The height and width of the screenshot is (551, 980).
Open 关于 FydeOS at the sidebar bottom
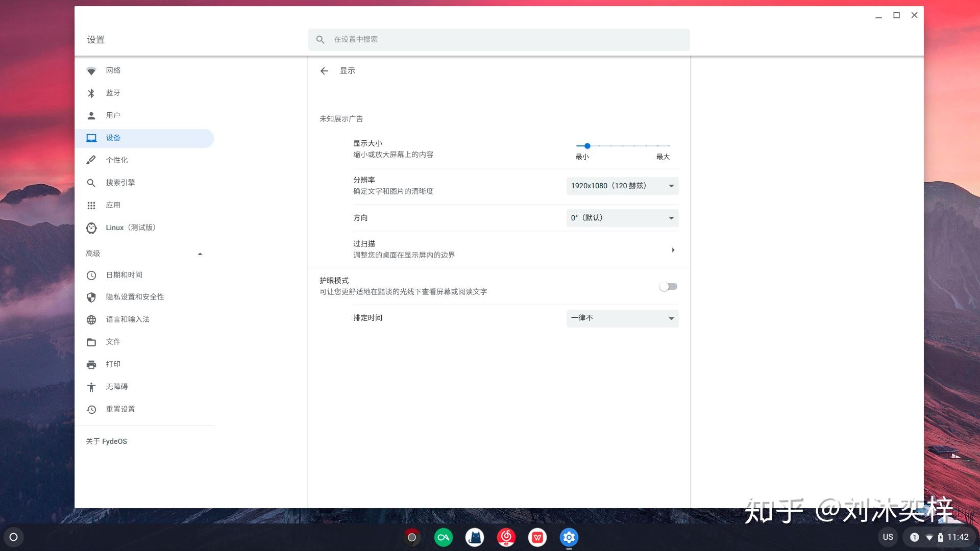pyautogui.click(x=106, y=441)
